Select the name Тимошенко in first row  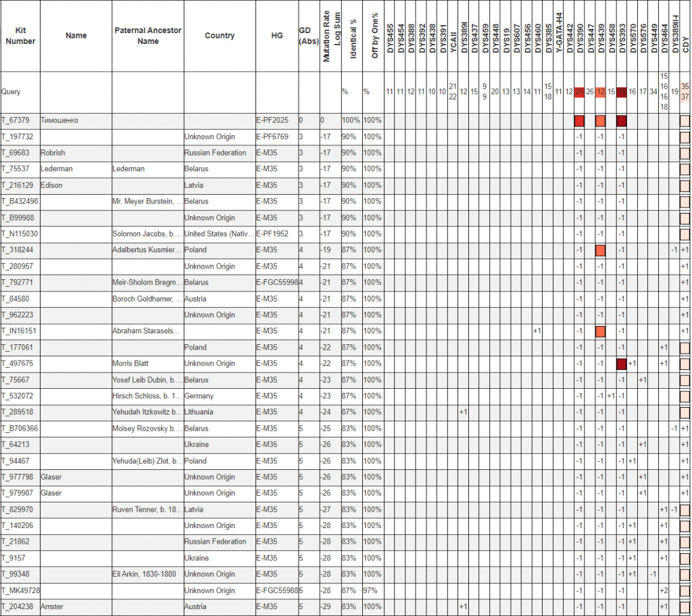pos(59,120)
